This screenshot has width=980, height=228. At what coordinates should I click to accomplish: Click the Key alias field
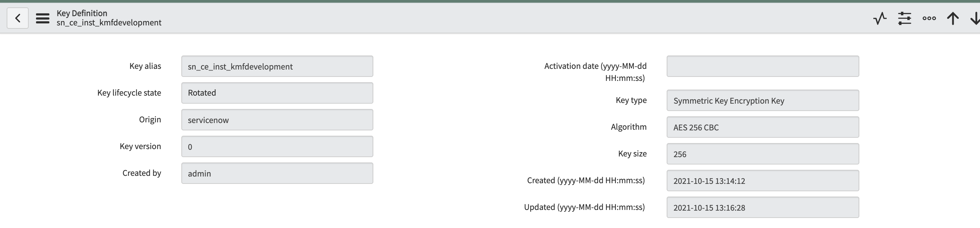click(x=277, y=66)
